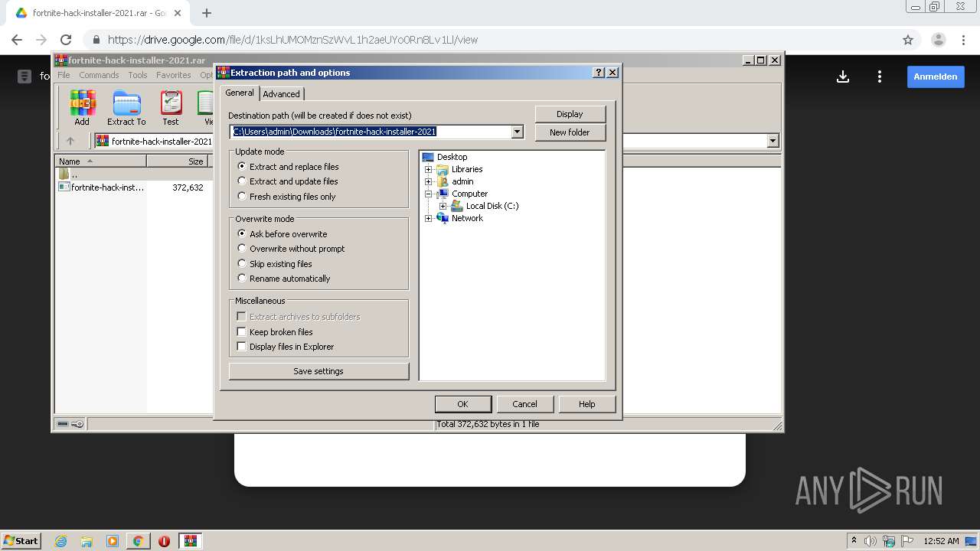Click the blue Anmelden button
Screen dimensions: 980x551
pyautogui.click(x=936, y=77)
